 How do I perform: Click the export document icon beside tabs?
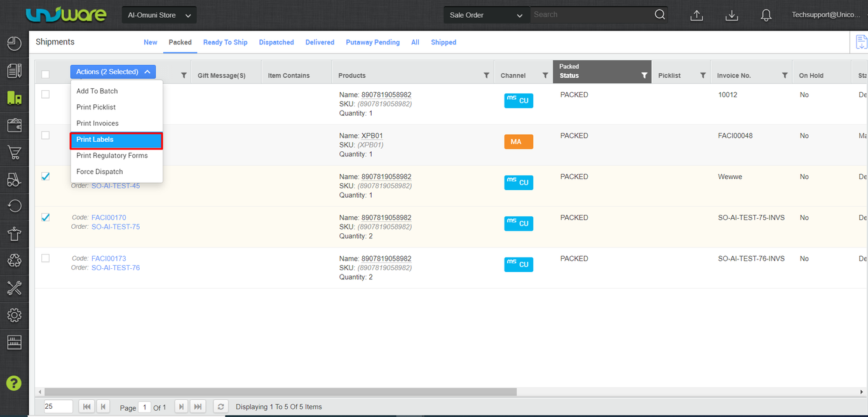click(x=861, y=42)
